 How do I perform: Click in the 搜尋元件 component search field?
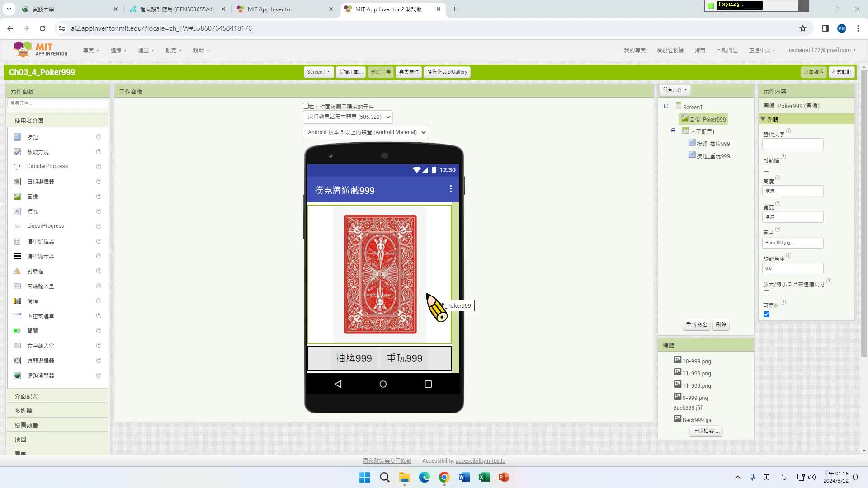58,103
